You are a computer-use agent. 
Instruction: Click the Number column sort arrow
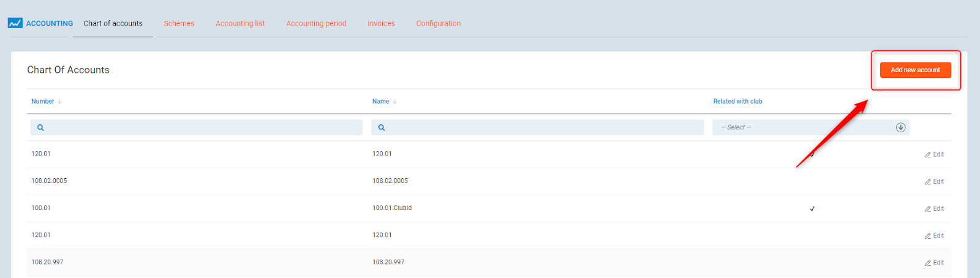pyautogui.click(x=59, y=102)
